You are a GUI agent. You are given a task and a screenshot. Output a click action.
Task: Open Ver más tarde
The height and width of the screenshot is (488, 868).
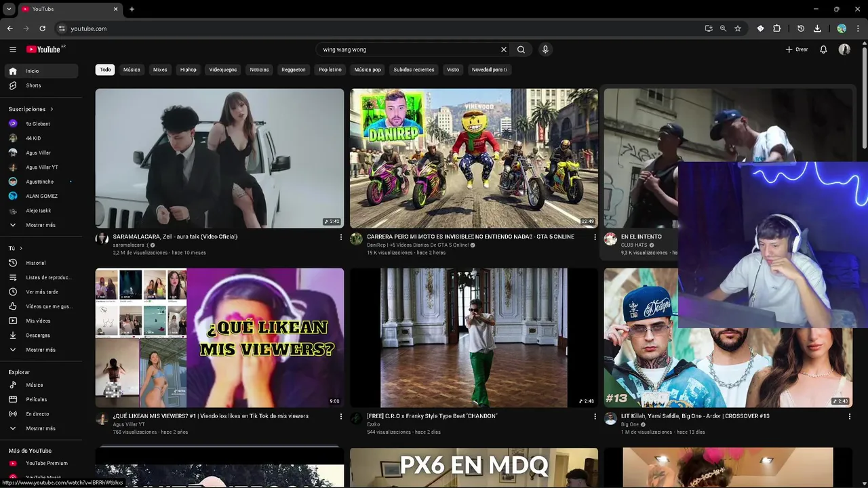click(41, 292)
